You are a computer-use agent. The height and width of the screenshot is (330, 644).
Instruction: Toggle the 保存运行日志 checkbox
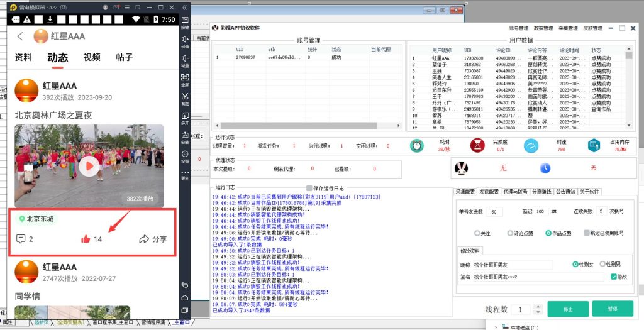[309, 188]
